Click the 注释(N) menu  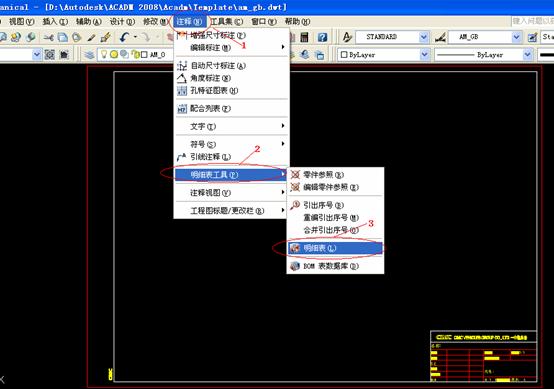tap(189, 22)
